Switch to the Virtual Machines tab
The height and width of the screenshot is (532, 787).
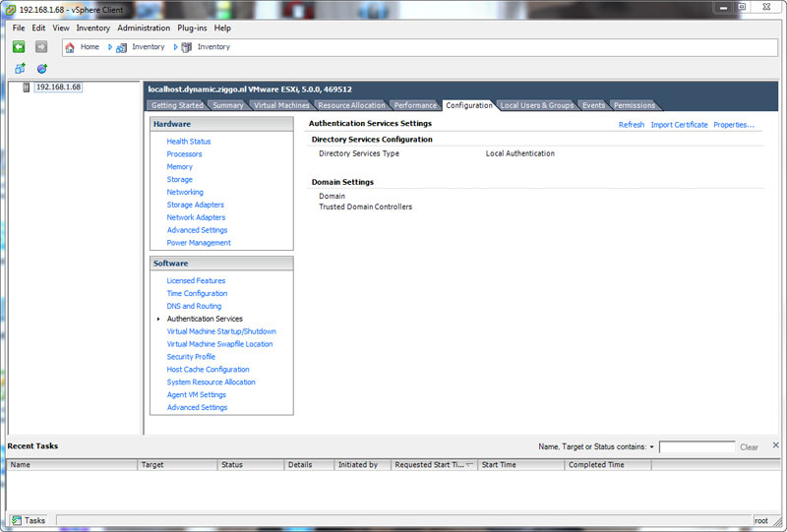pos(281,105)
